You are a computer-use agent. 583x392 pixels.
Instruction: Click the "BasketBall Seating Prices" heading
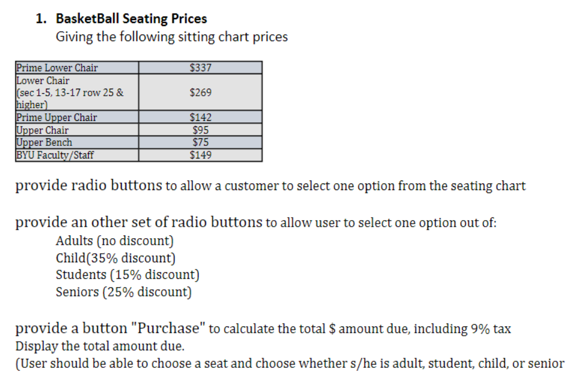point(131,19)
